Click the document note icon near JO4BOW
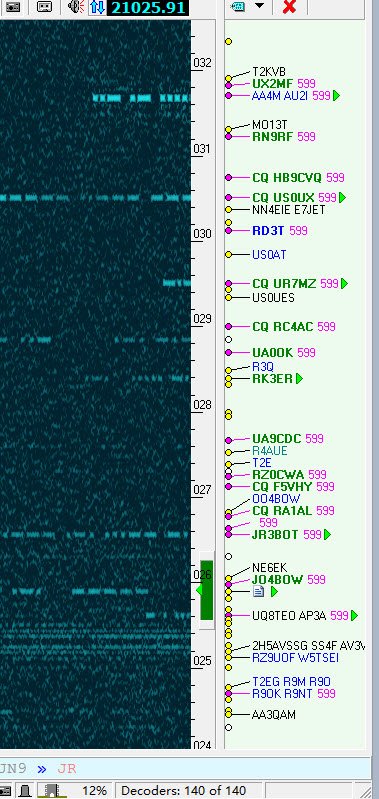 coord(258,592)
